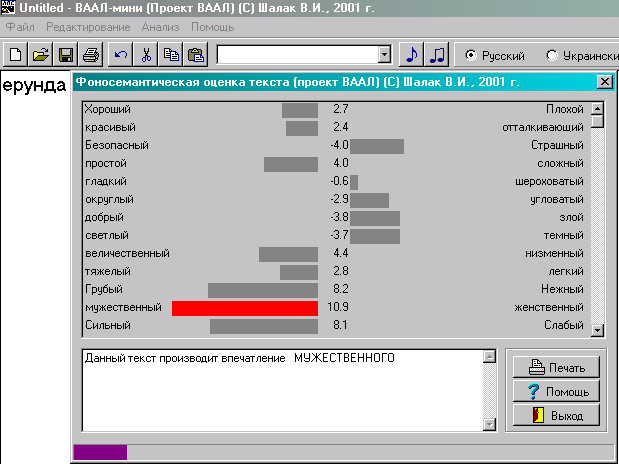Click the легкий label
This screenshot has height=464, width=619.
click(x=566, y=272)
